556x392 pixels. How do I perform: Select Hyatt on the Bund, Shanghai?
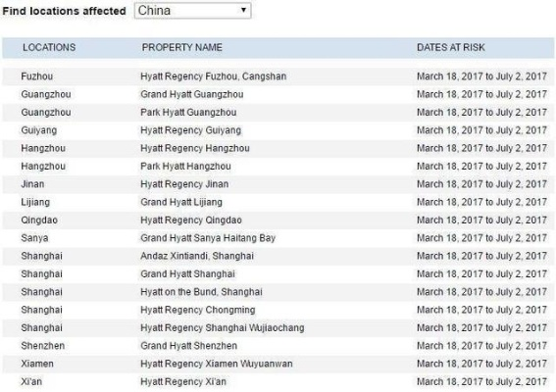point(201,292)
